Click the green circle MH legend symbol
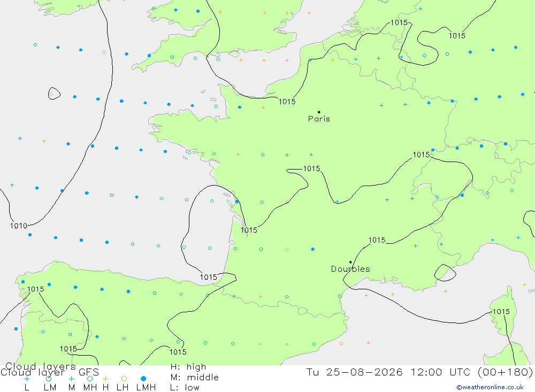The width and height of the screenshot is (535, 392). pyautogui.click(x=90, y=379)
